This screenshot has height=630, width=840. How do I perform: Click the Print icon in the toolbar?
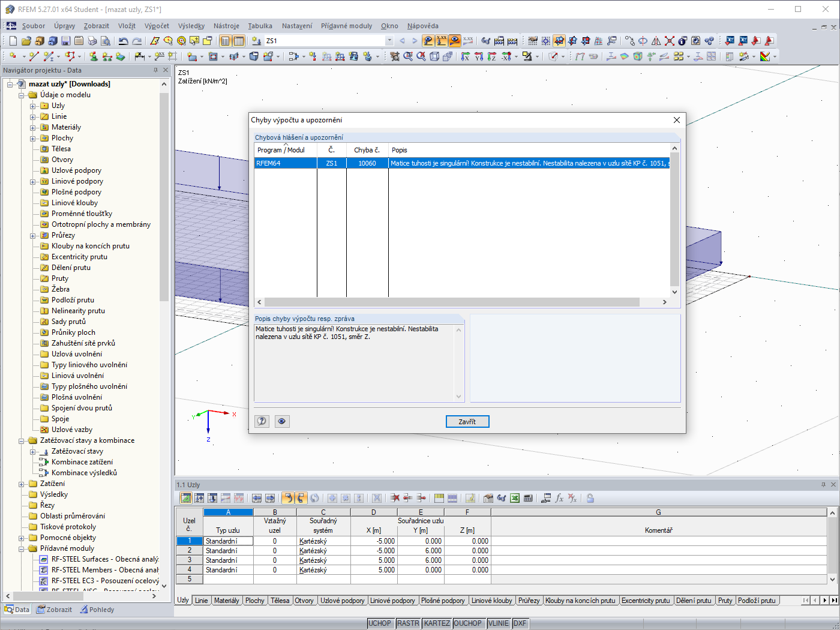point(92,41)
